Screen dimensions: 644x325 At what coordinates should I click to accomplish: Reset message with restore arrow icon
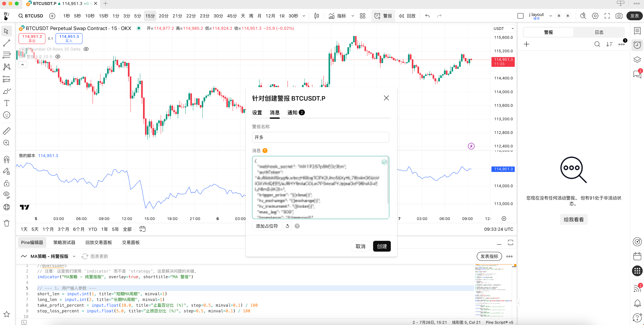click(x=287, y=226)
